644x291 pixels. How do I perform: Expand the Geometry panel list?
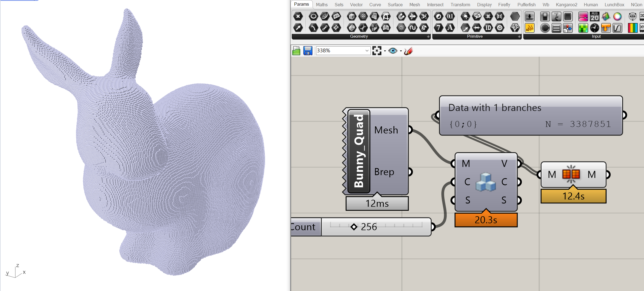428,36
